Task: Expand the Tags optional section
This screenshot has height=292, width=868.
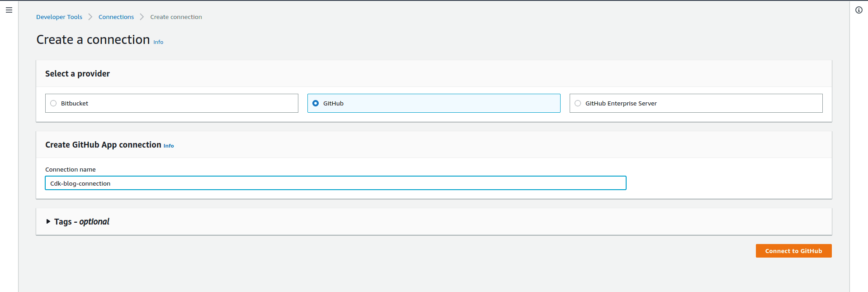Action: click(77, 221)
